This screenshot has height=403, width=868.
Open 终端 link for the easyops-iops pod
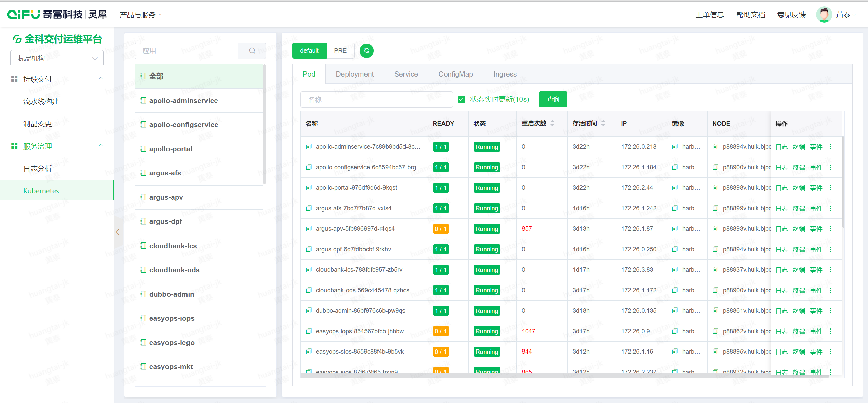[798, 331]
